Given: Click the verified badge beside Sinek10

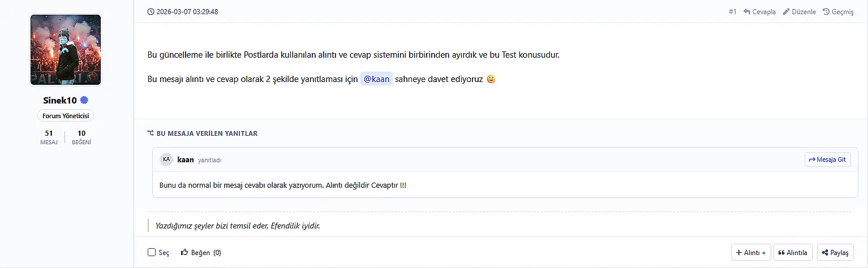Looking at the screenshot, I should coord(84,100).
